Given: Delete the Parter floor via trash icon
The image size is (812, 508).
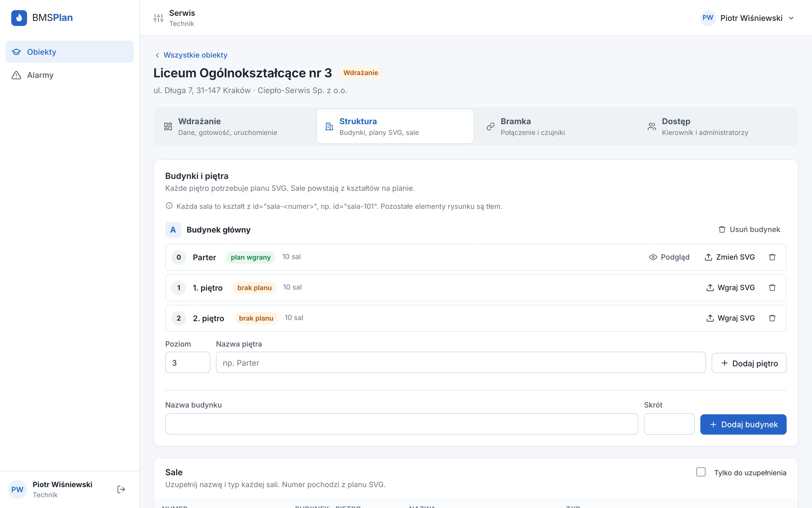Looking at the screenshot, I should (772, 257).
